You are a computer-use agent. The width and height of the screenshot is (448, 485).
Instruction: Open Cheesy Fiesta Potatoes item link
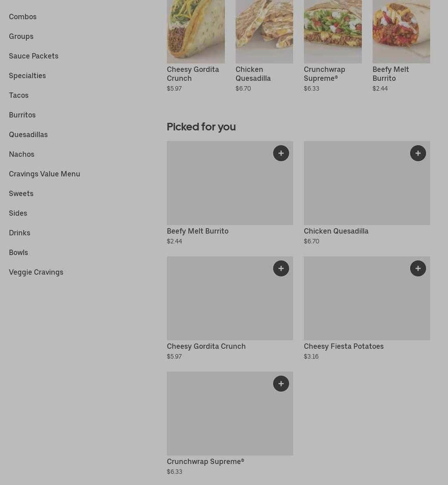[x=344, y=346]
